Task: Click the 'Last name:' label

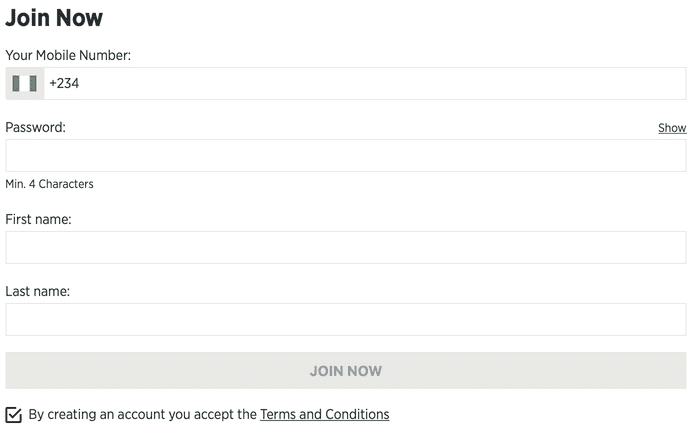Action: tap(38, 291)
